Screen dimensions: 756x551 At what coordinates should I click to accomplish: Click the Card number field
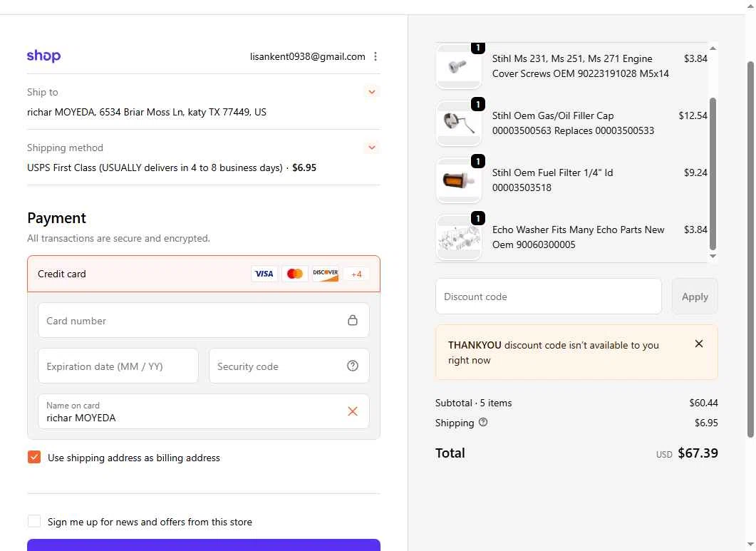[x=204, y=320]
